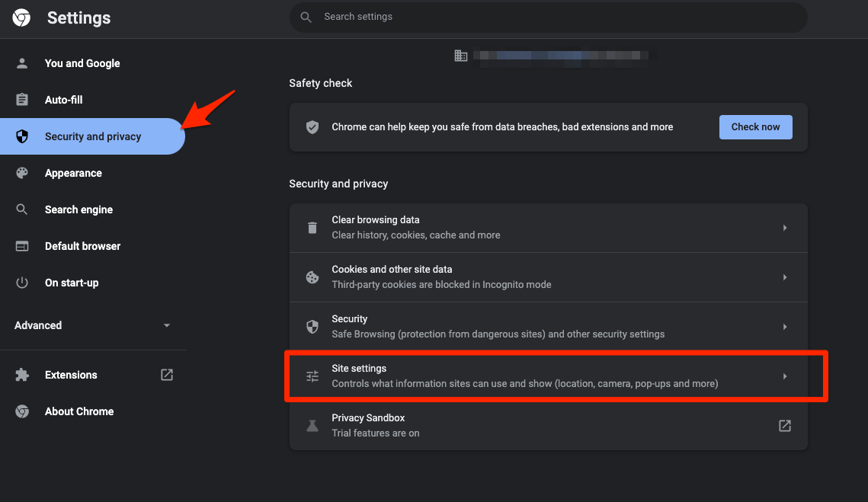
Task: Open You and Google section
Action: 92,63
